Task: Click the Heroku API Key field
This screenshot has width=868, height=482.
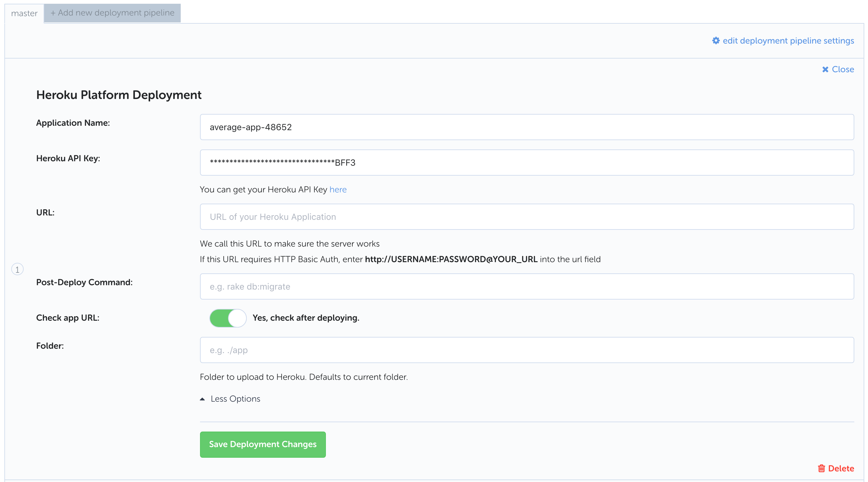Action: pos(527,162)
